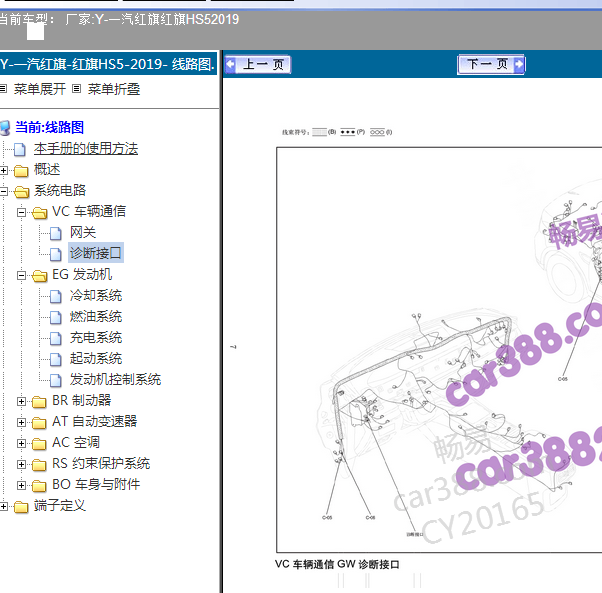602x593 pixels.
Task: Expand the BO 车身与附件 node
Action: click(x=22, y=486)
